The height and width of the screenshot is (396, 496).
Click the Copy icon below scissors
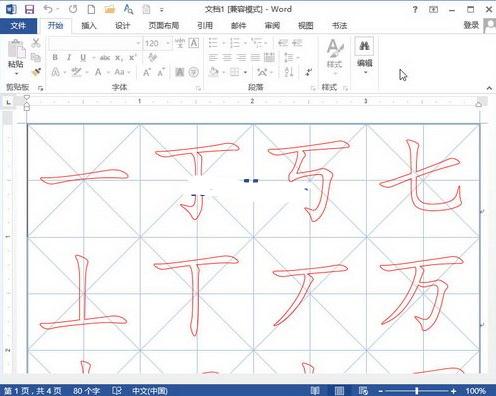pos(36,57)
